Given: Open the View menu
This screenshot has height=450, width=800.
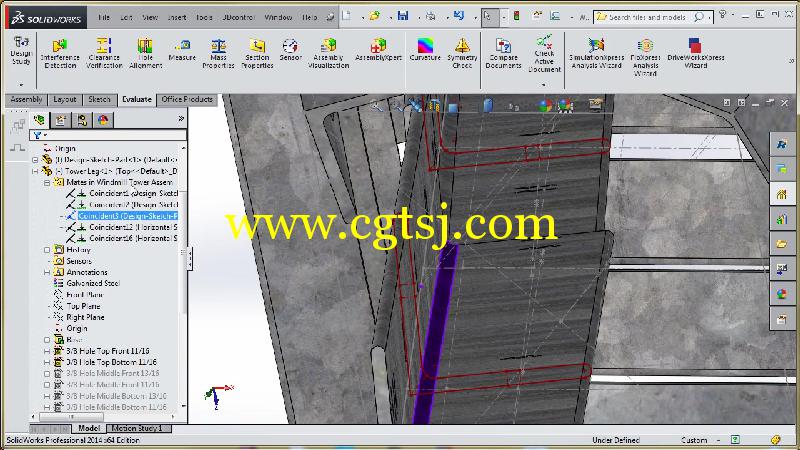Looking at the screenshot, I should pos(149,17).
